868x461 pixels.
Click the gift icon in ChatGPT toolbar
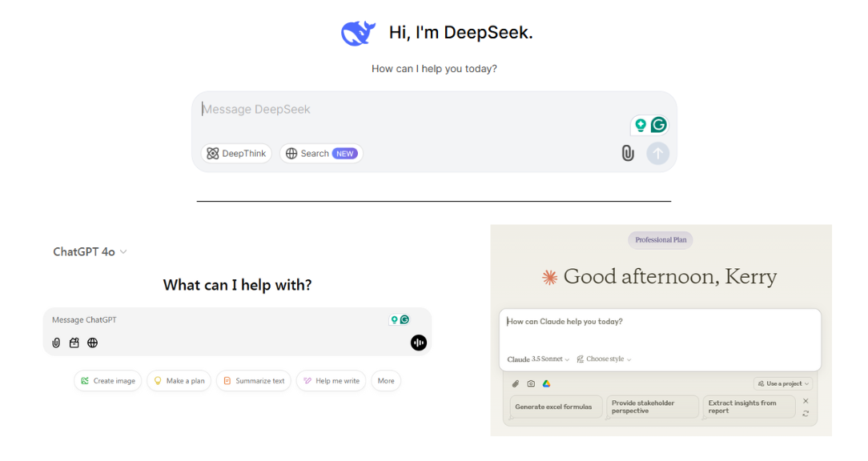click(x=74, y=343)
